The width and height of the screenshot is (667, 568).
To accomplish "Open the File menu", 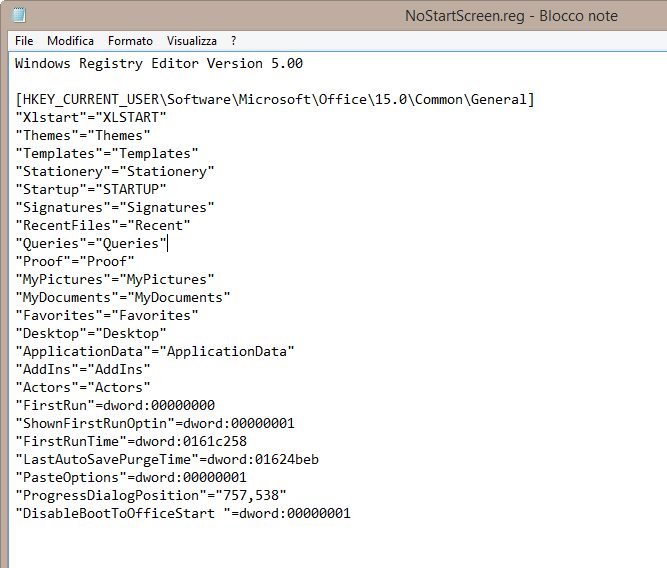I will pos(24,41).
